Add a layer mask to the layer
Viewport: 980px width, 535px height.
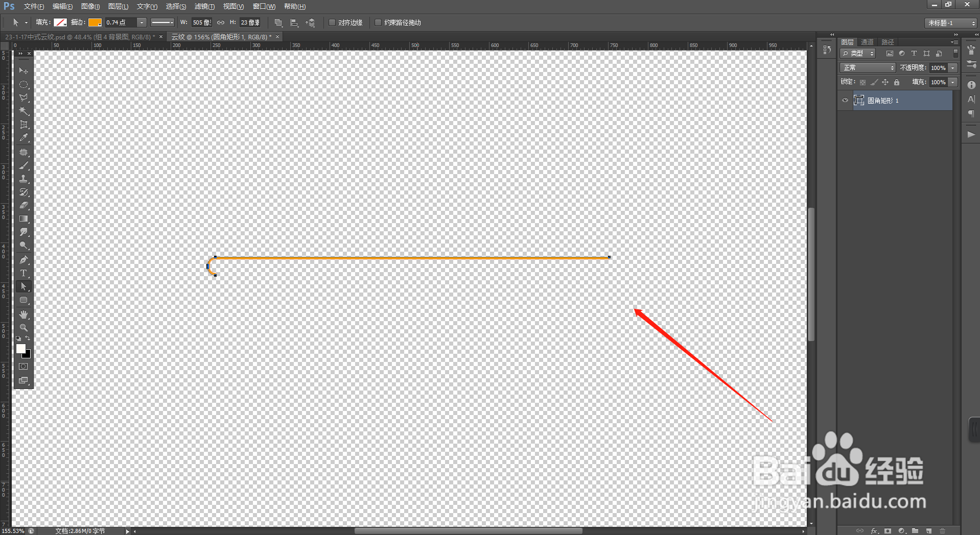pos(888,531)
